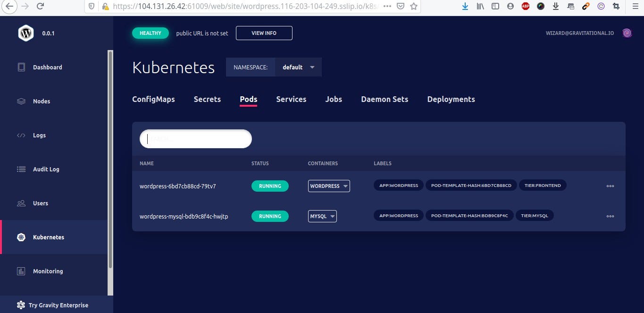Open the blue downloads arrow in the toolbar
Image resolution: width=644 pixels, height=313 pixels.
(465, 6)
